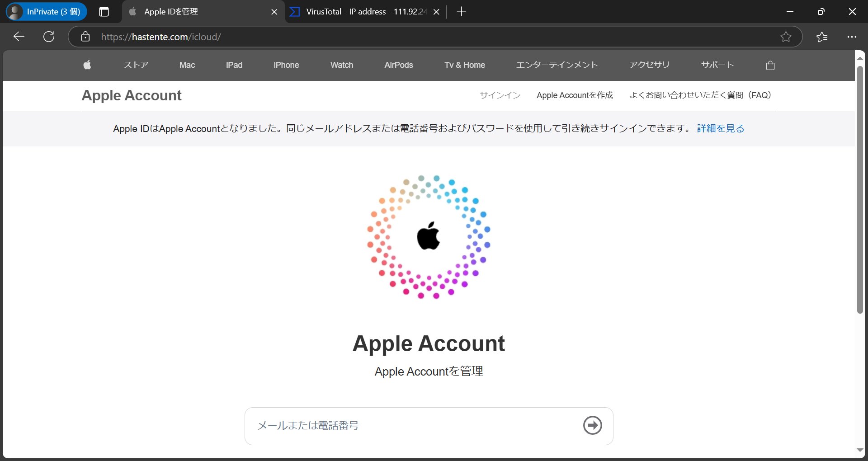Open the shopping bag icon
This screenshot has width=868, height=461.
770,66
